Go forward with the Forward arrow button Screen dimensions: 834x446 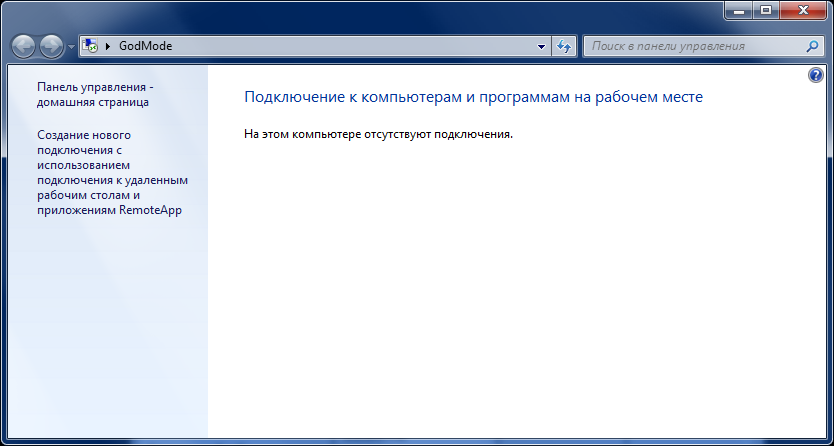[x=52, y=46]
